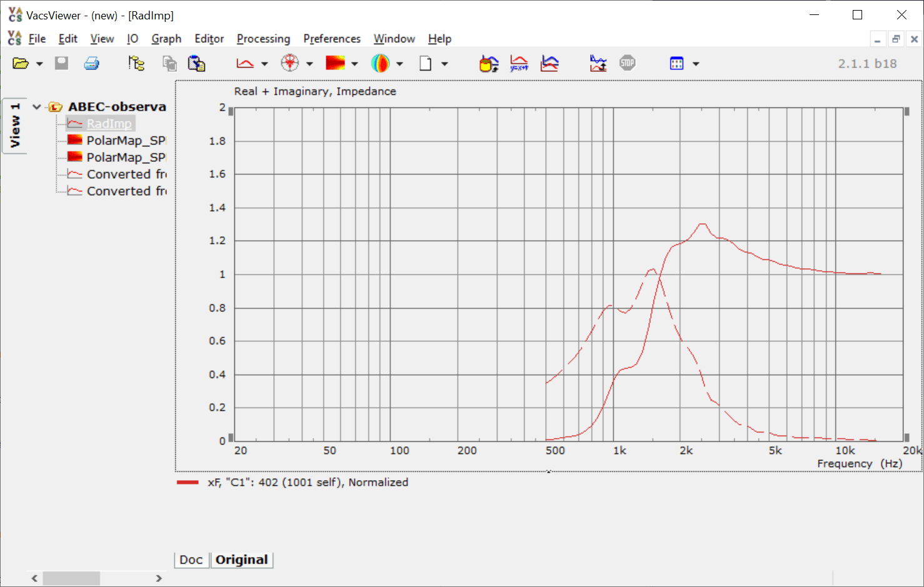924x587 pixels.
Task: Click the legend entry xF C1 Normalized
Action: 308,483
